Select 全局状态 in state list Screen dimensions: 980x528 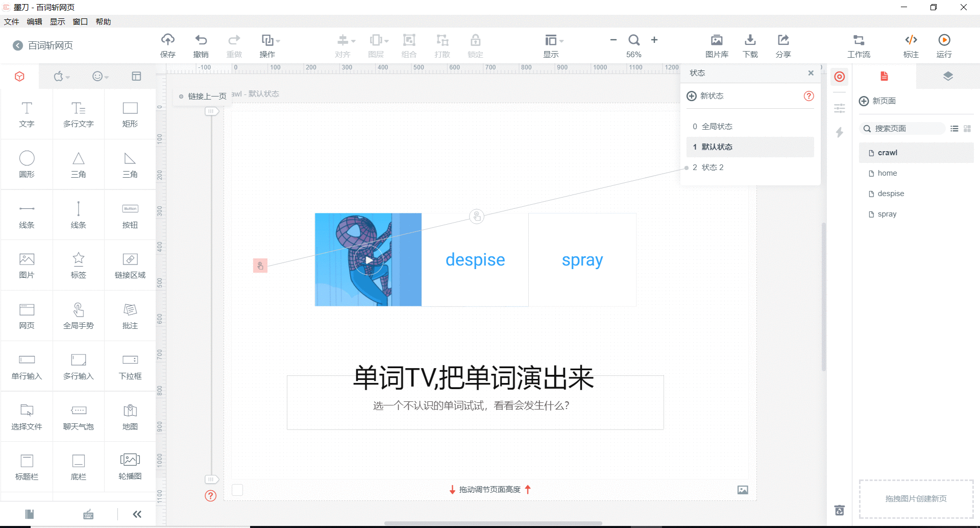coord(750,127)
